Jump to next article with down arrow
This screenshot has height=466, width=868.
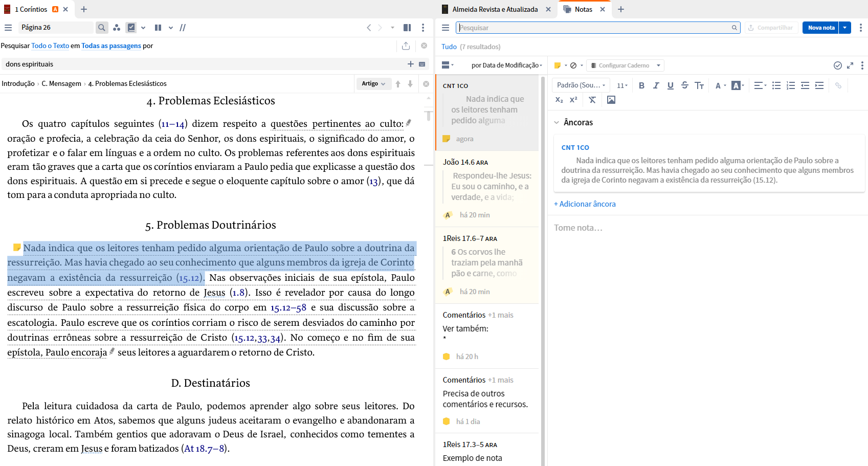coord(410,83)
